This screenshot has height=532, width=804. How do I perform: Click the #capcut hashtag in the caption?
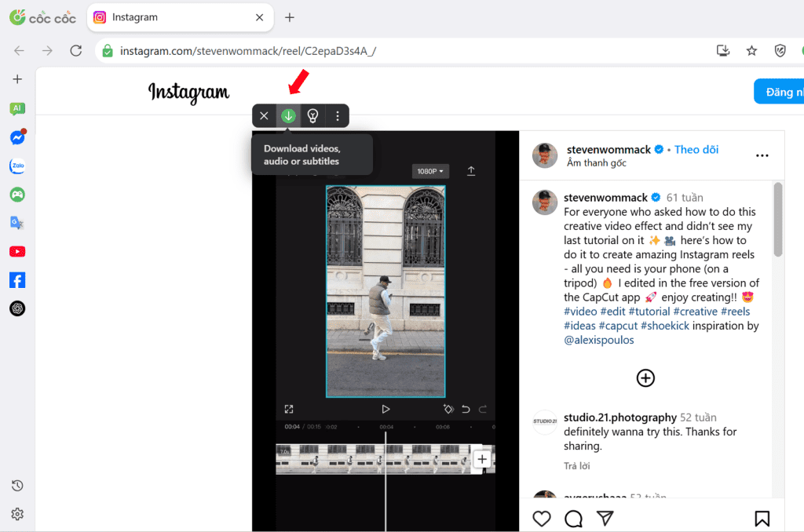[619, 325]
